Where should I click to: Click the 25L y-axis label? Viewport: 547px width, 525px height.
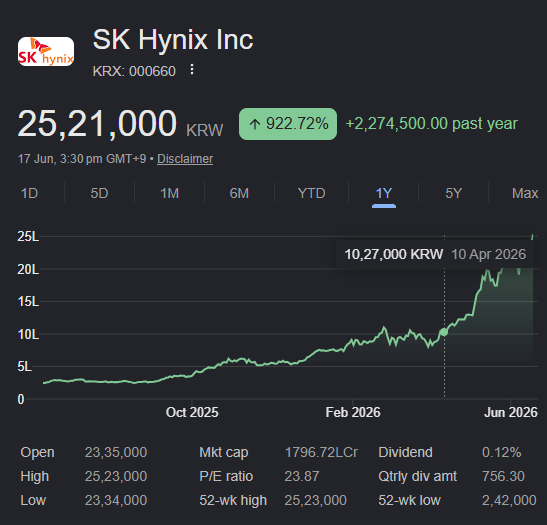(x=28, y=237)
